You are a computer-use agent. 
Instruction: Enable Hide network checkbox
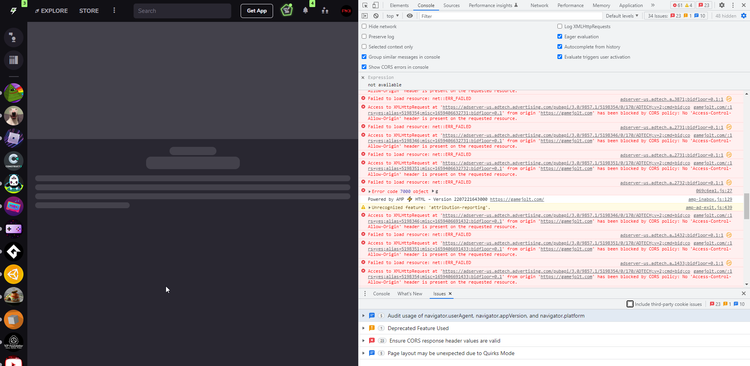click(x=364, y=26)
